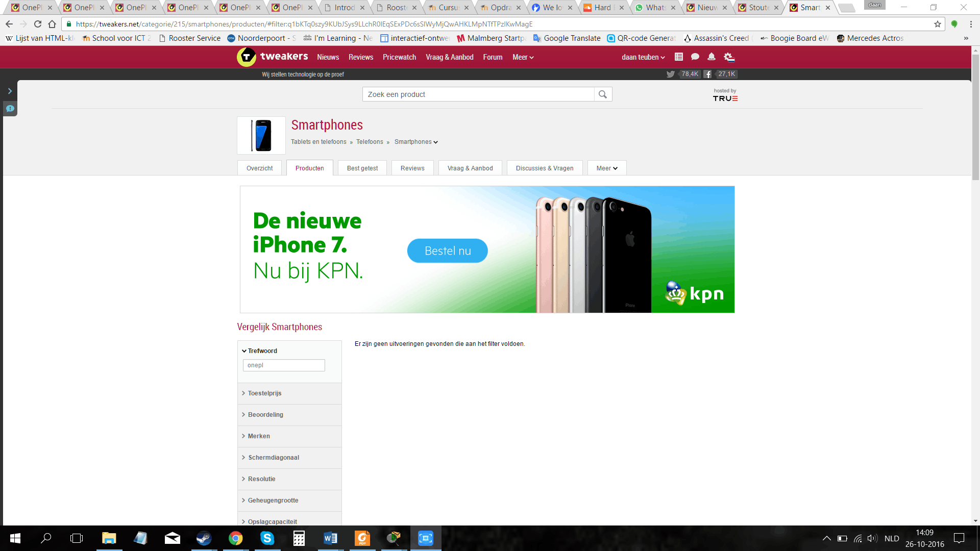Open the notifications bell icon
This screenshot has height=551, width=980.
712,57
